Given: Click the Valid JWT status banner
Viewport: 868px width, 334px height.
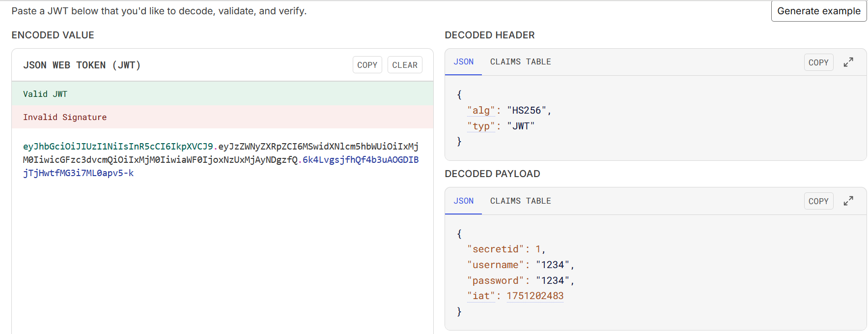Looking at the screenshot, I should coord(223,94).
